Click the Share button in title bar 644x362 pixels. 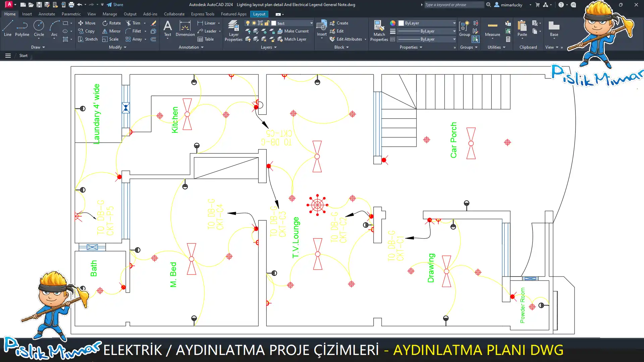115,5
